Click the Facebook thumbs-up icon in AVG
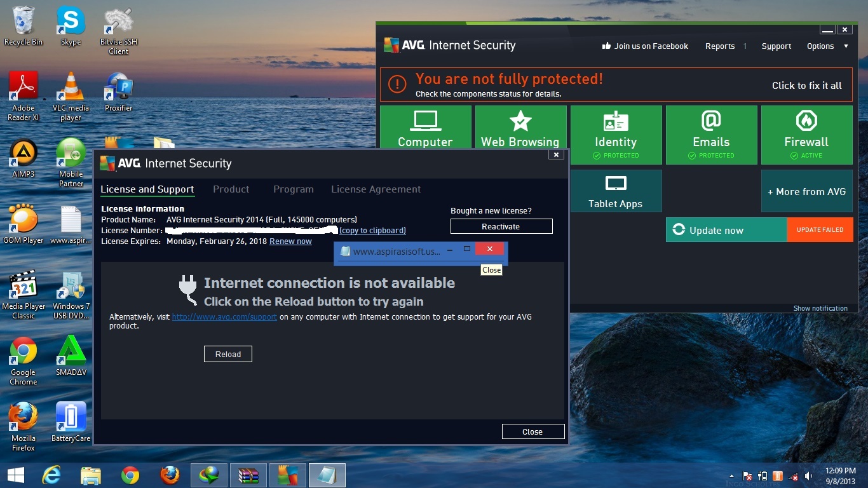 tap(606, 46)
